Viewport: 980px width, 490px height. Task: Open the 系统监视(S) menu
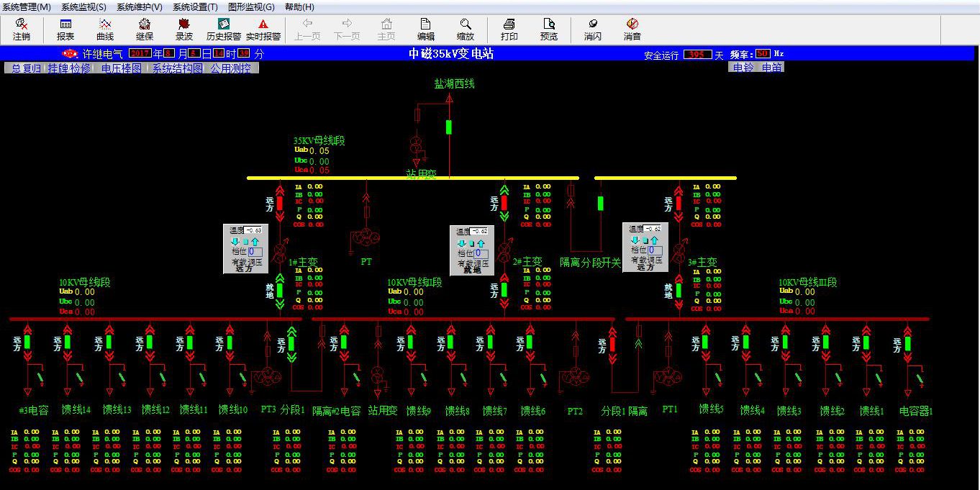pyautogui.click(x=83, y=7)
